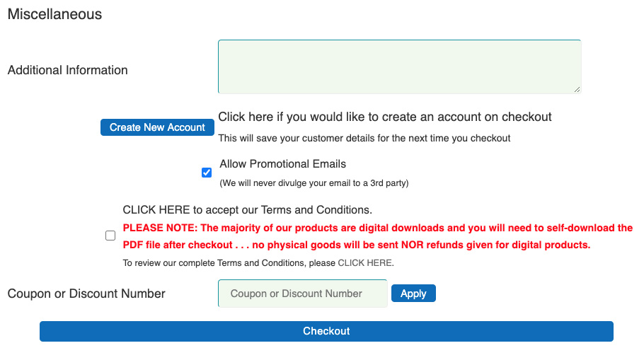This screenshot has height=348, width=644.
Task: Open the CLICK HERE link to review terms
Action: pyautogui.click(x=364, y=263)
